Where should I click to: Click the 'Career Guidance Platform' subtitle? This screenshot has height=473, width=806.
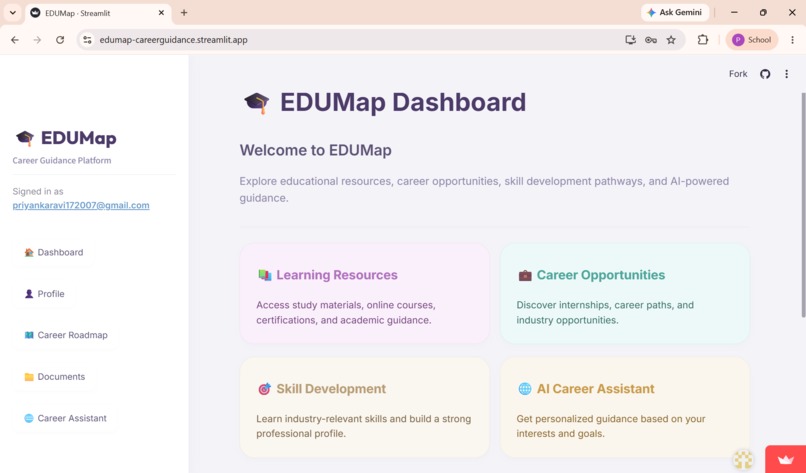62,160
